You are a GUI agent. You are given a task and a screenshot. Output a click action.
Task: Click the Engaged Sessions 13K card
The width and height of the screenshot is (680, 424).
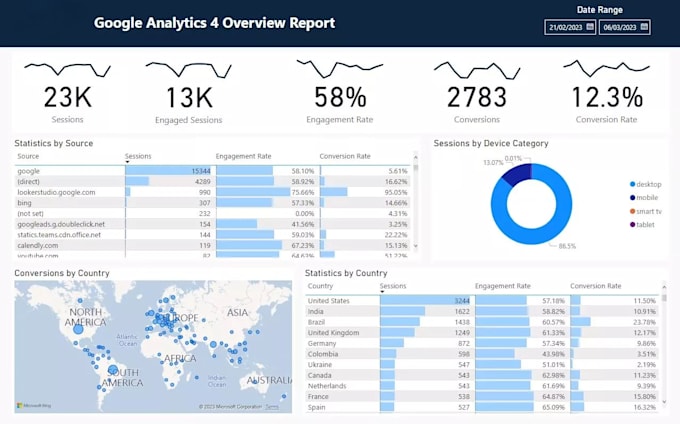[x=189, y=92]
